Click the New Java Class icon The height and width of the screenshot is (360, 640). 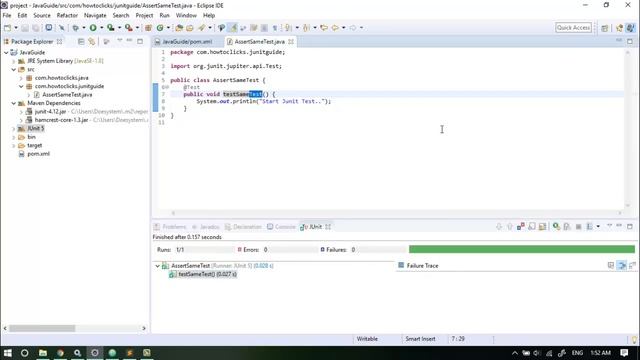pyautogui.click(x=160, y=28)
